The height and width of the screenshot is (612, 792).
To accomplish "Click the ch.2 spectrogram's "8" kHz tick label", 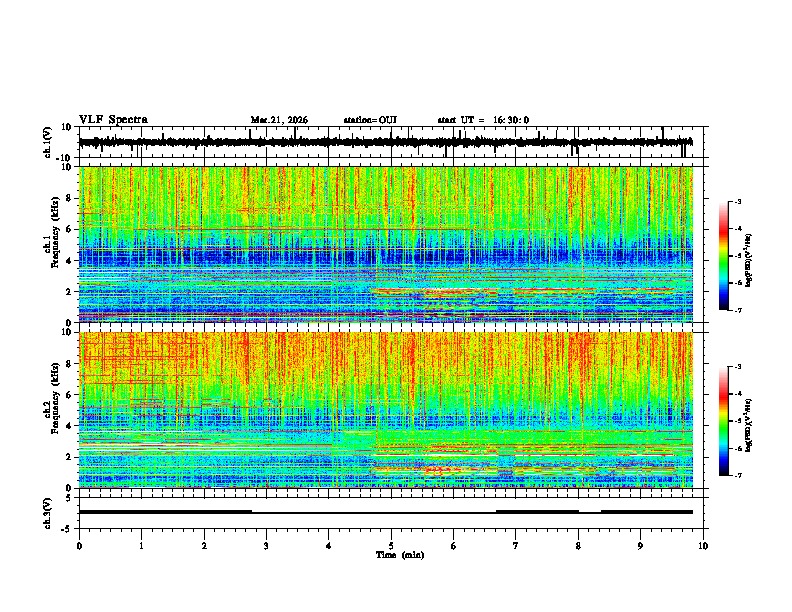I will 71,363.
